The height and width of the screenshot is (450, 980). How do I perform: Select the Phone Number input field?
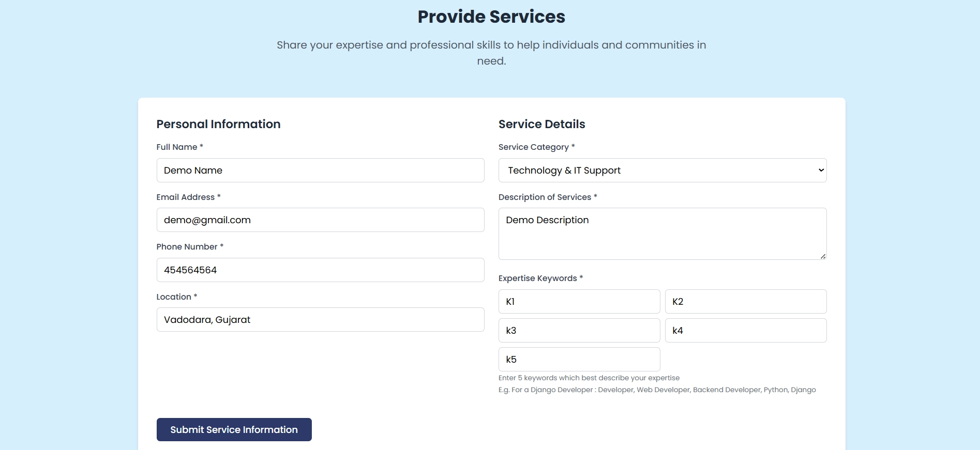(x=320, y=270)
